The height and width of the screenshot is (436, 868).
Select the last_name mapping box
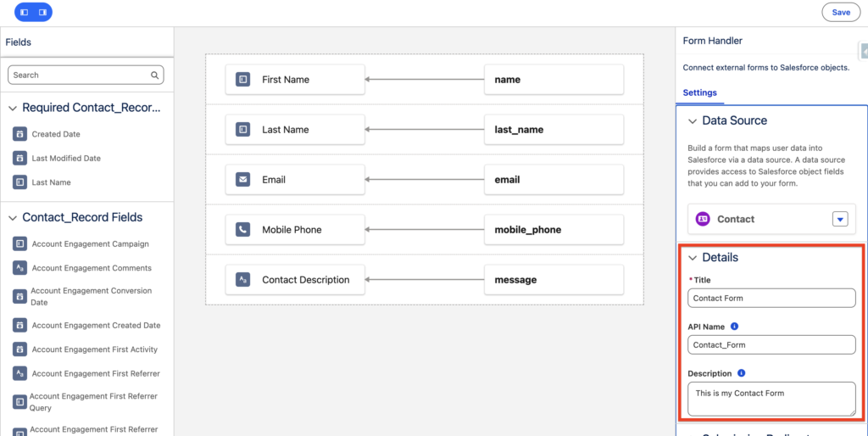pos(554,130)
